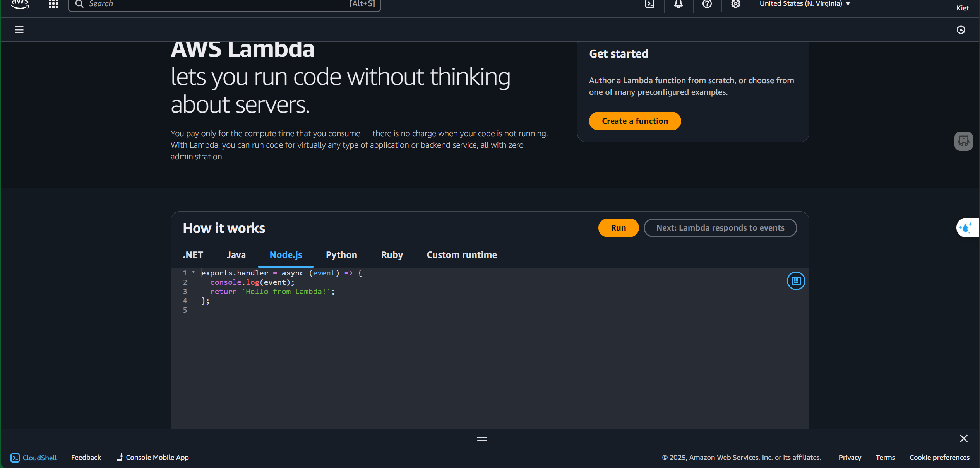Click Next: Lambda responds to events

point(720,228)
